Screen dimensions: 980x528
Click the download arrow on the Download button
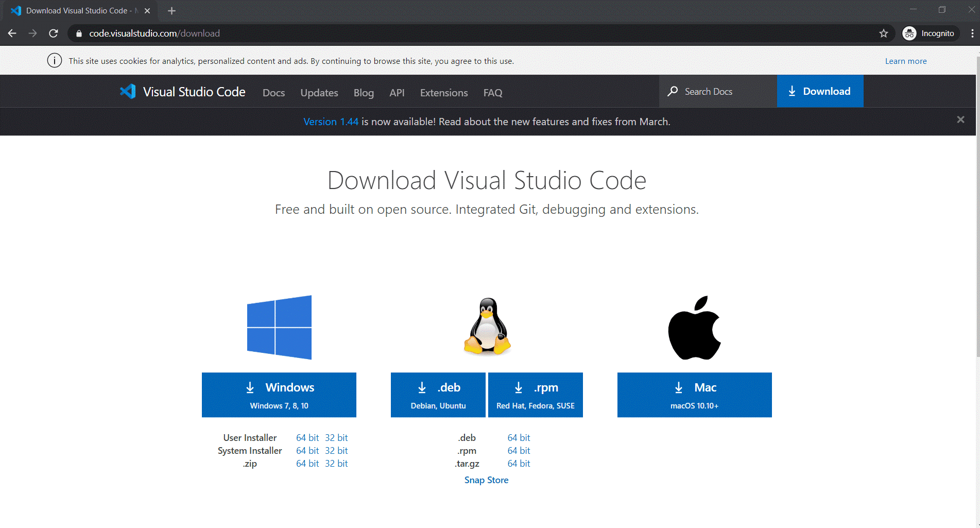(x=792, y=91)
